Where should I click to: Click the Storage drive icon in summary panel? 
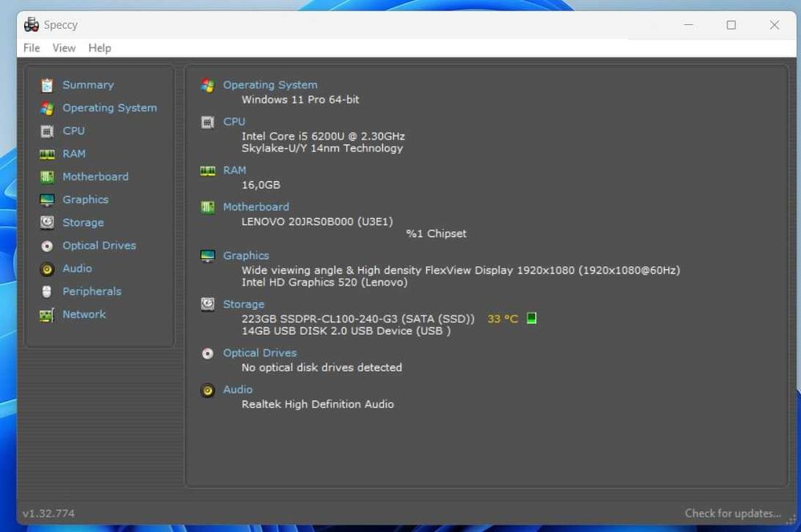point(207,304)
